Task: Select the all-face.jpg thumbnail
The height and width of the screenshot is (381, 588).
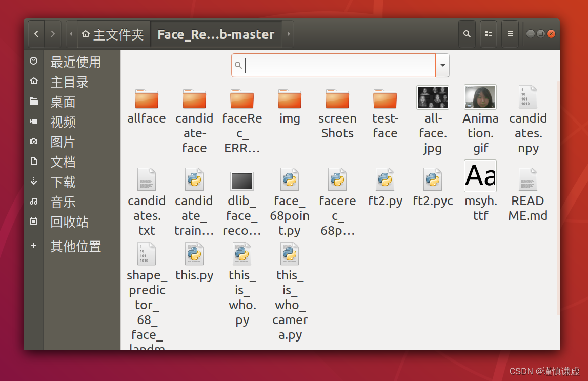Action: pos(433,97)
